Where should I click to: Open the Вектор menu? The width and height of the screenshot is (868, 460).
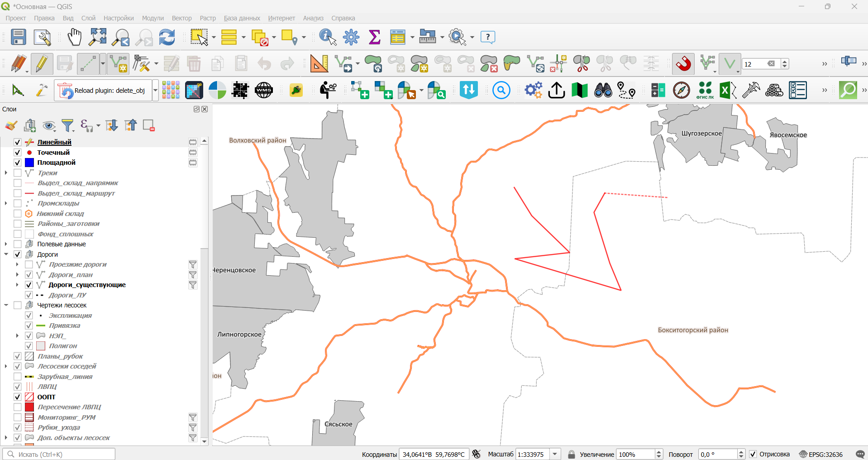coord(181,18)
